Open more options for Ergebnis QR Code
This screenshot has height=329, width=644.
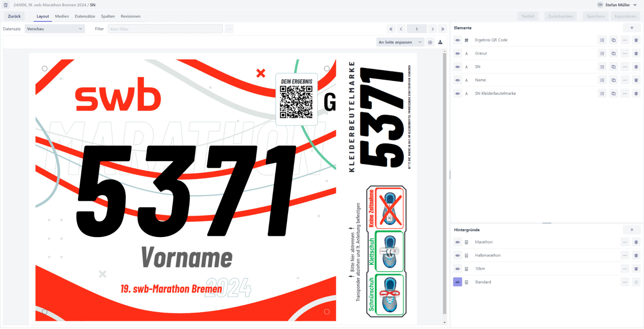(625, 40)
